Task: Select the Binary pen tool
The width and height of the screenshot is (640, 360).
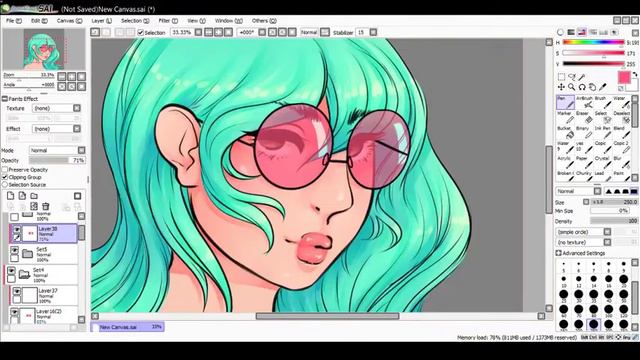Action: [x=584, y=132]
